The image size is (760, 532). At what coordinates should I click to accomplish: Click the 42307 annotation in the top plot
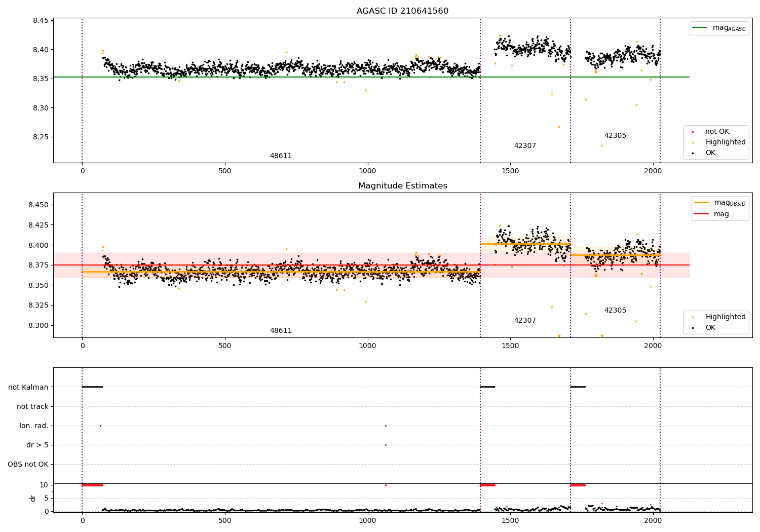[x=525, y=145]
